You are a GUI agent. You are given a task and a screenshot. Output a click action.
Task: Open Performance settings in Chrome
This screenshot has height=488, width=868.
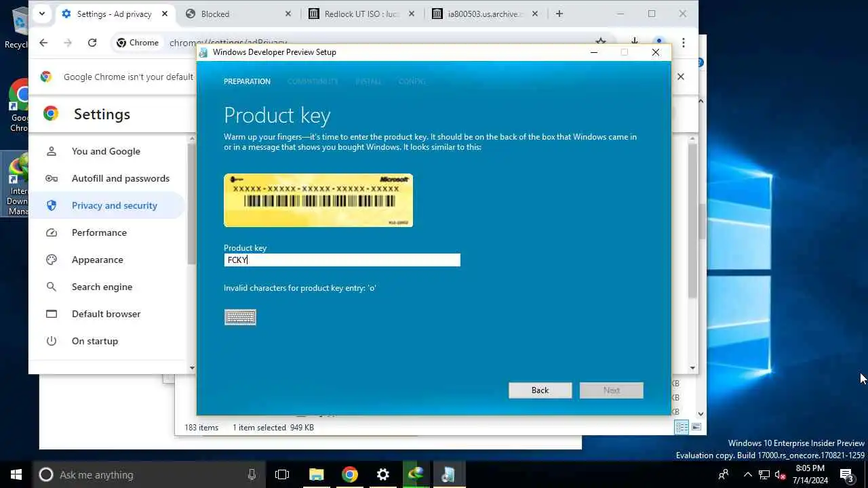tap(99, 232)
